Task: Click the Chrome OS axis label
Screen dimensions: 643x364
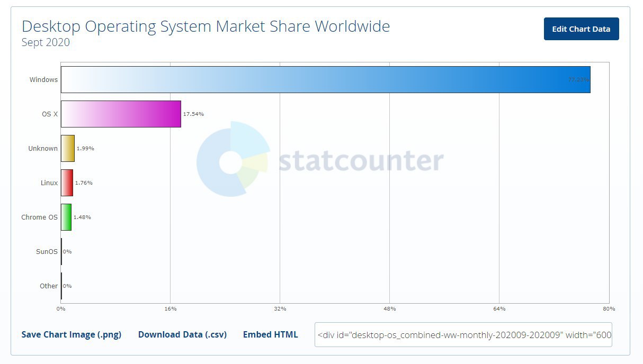Action: pyautogui.click(x=39, y=217)
